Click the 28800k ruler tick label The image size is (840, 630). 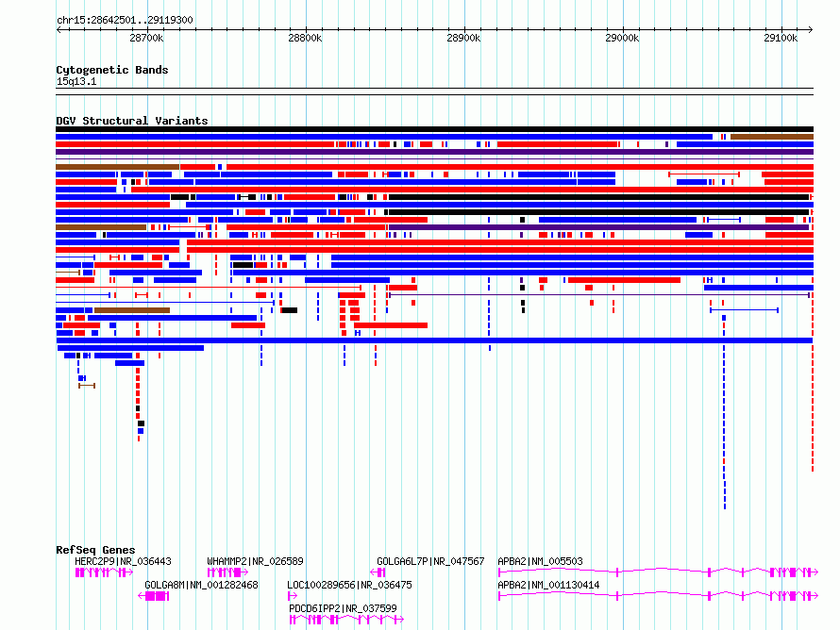coord(305,38)
